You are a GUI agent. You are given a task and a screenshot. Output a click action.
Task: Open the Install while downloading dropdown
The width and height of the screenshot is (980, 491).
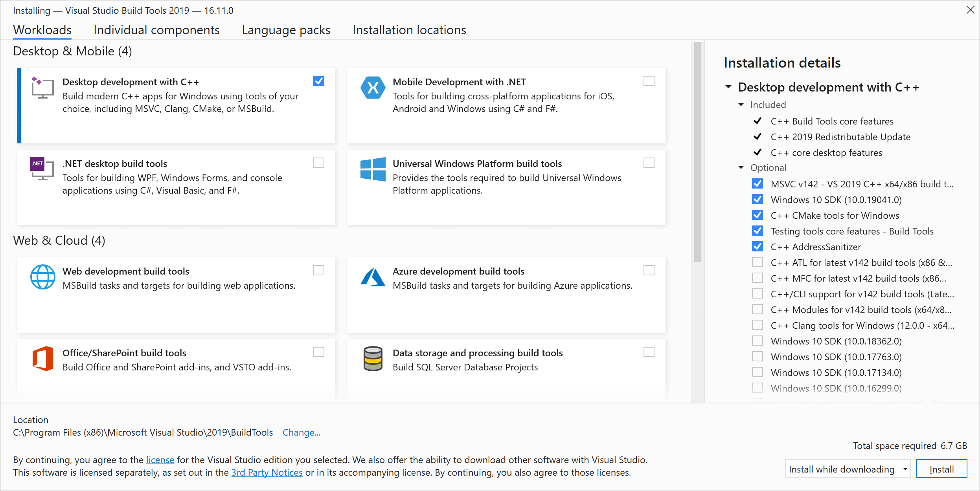[x=847, y=469]
